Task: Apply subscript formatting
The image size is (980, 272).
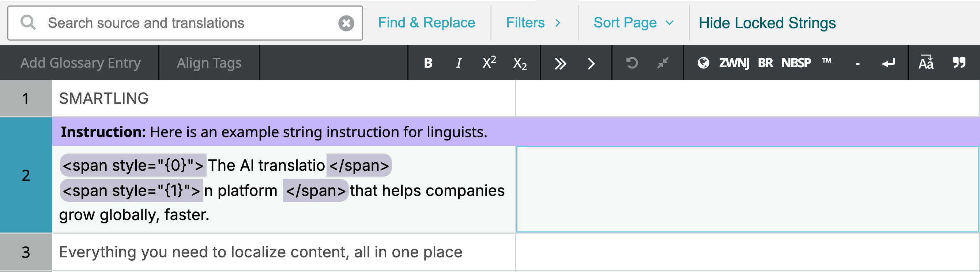Action: click(520, 64)
